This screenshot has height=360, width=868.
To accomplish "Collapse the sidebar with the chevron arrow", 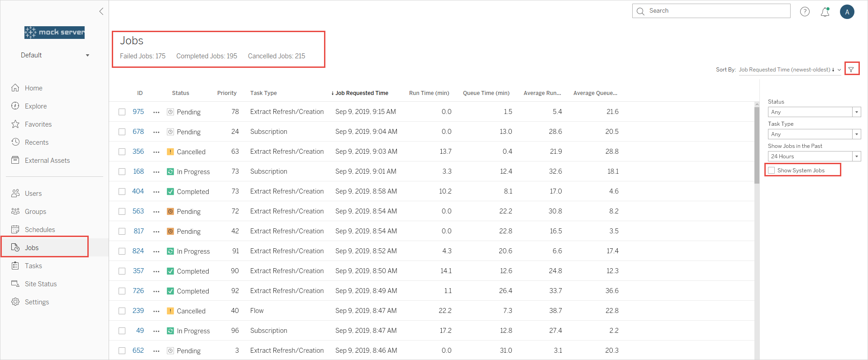I will (x=101, y=11).
